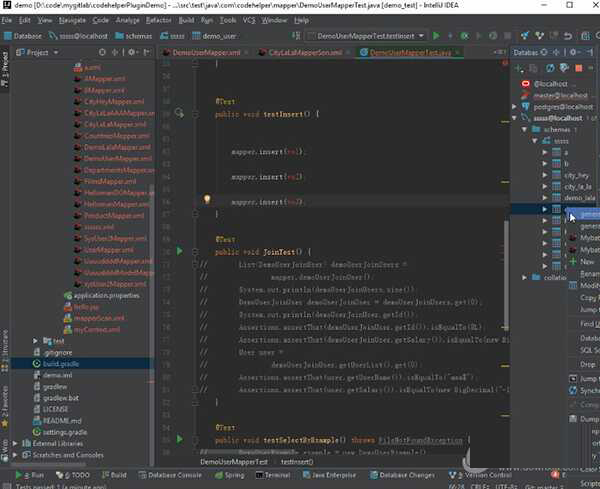Switch to the CityLaLaMapperSon.xml tab
The height and width of the screenshot is (489, 600).
(305, 52)
